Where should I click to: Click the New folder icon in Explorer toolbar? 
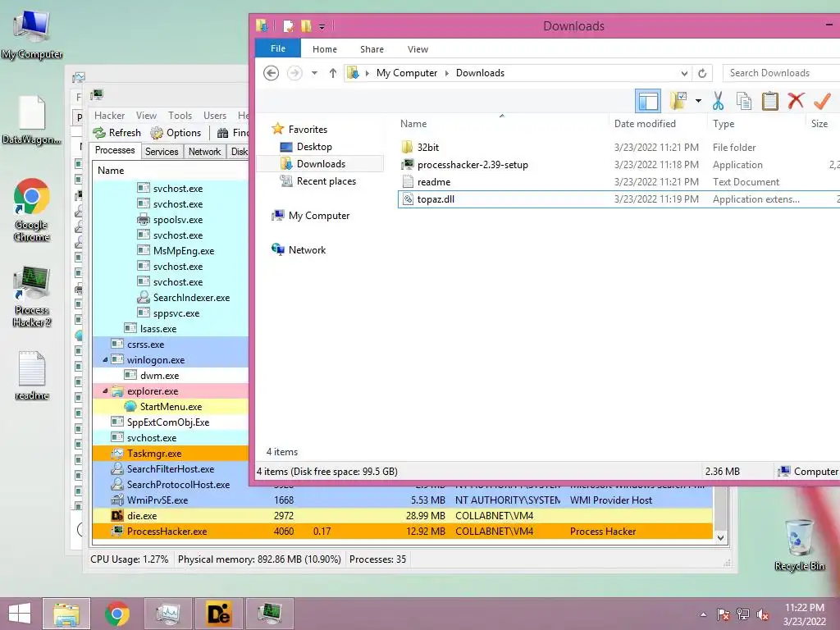(678, 101)
